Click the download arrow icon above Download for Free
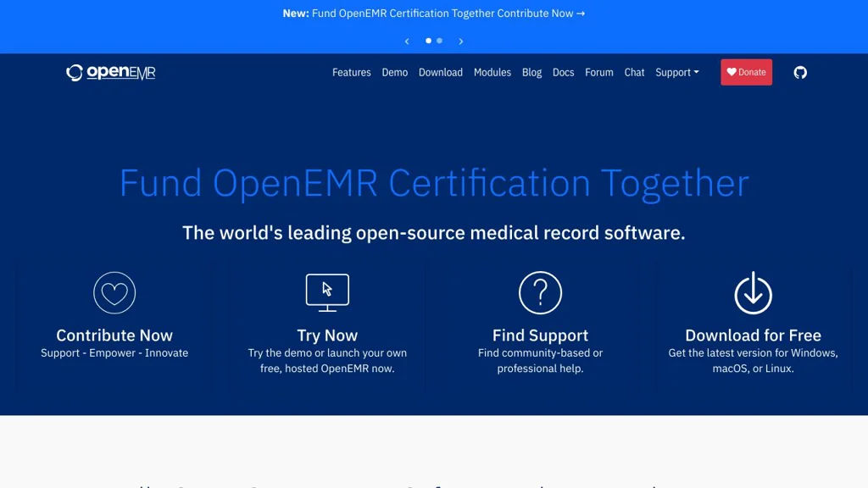Screen dimensions: 868x488 [x=753, y=292]
